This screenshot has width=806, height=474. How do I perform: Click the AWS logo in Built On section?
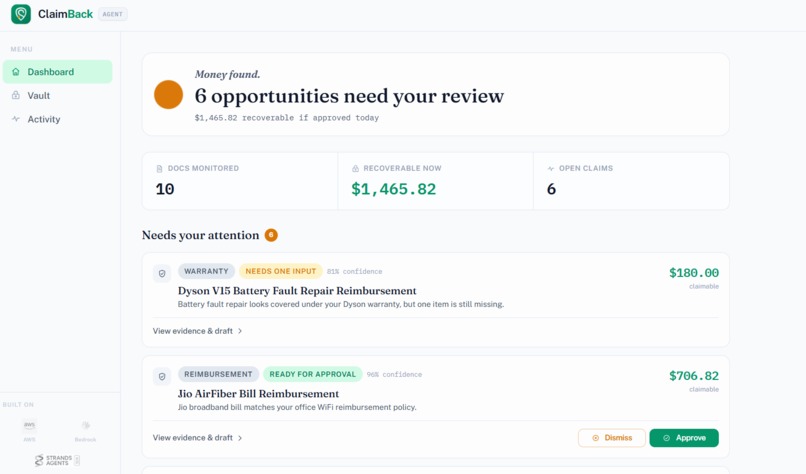pos(29,425)
